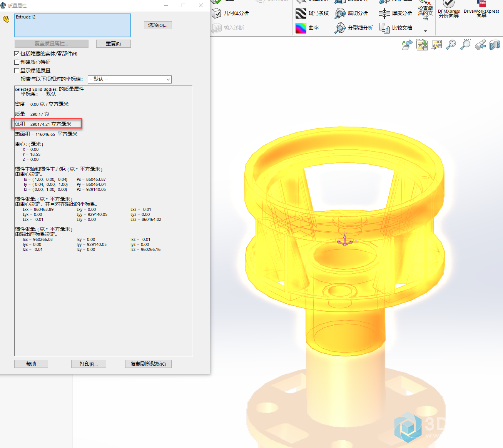Click the Recalculate button (重算)

click(114, 43)
